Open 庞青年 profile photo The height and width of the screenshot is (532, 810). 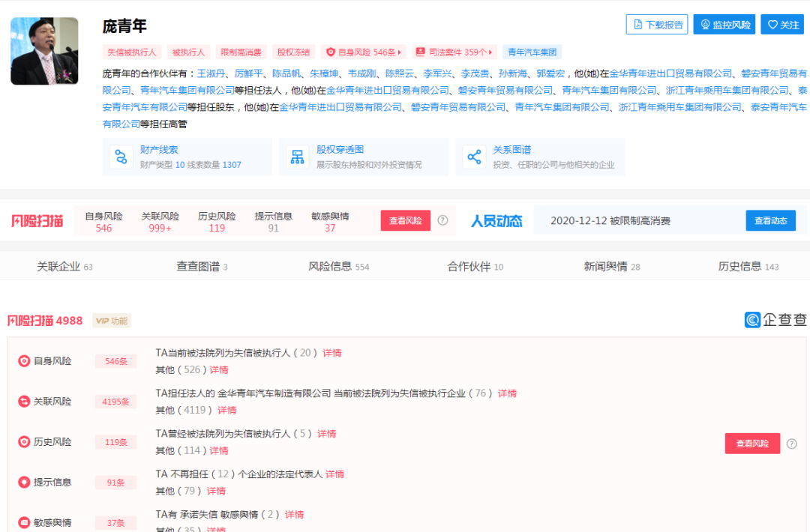point(44,51)
